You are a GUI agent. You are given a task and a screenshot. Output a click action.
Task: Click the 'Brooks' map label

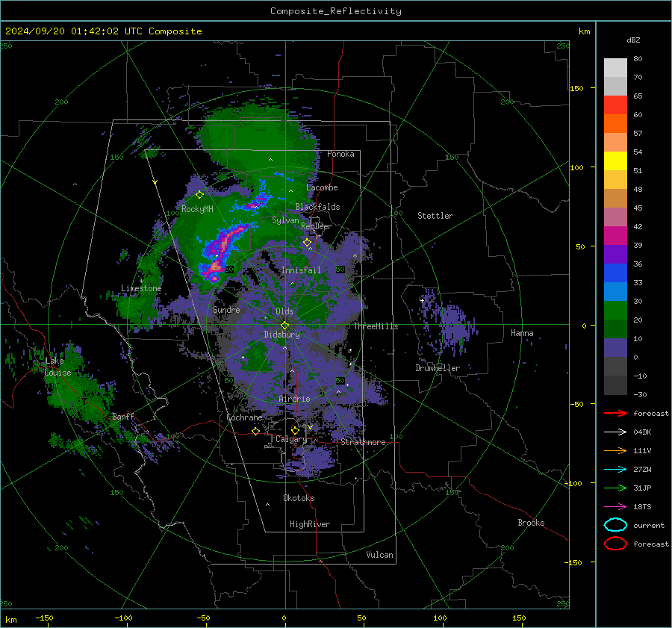pos(531,523)
